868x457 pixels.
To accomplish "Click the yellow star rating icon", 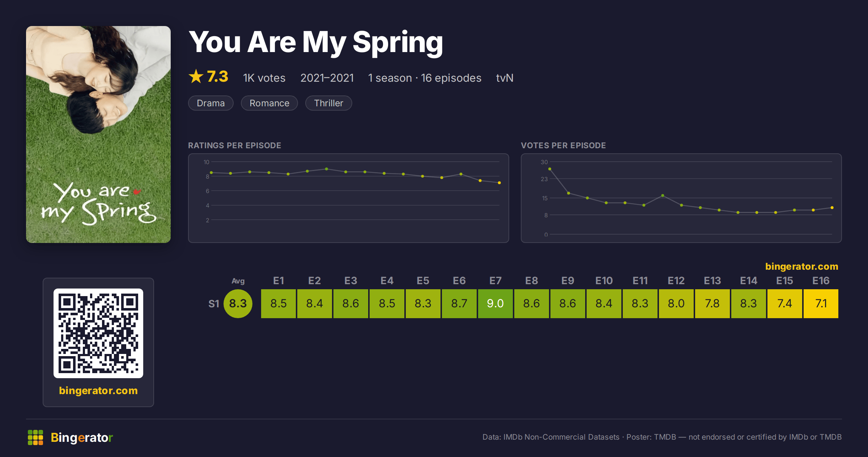I will point(196,77).
